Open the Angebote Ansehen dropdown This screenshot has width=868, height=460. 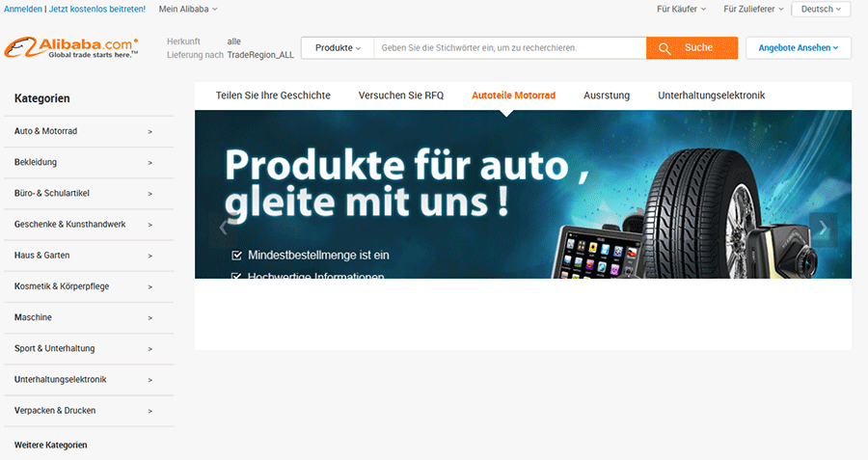point(799,48)
